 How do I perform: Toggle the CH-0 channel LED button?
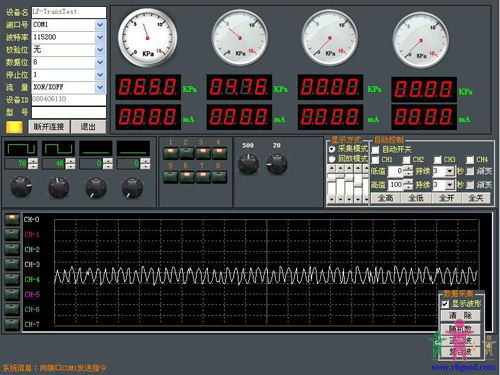point(12,219)
